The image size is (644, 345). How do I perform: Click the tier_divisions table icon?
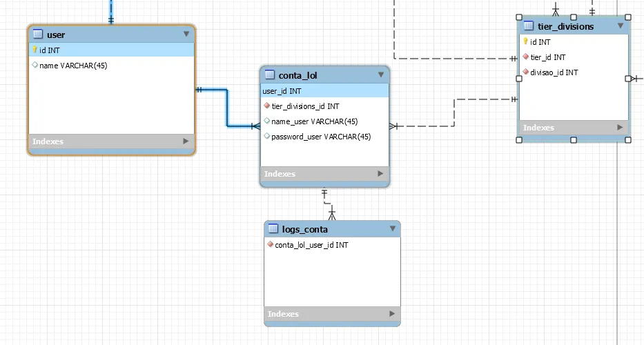point(529,26)
